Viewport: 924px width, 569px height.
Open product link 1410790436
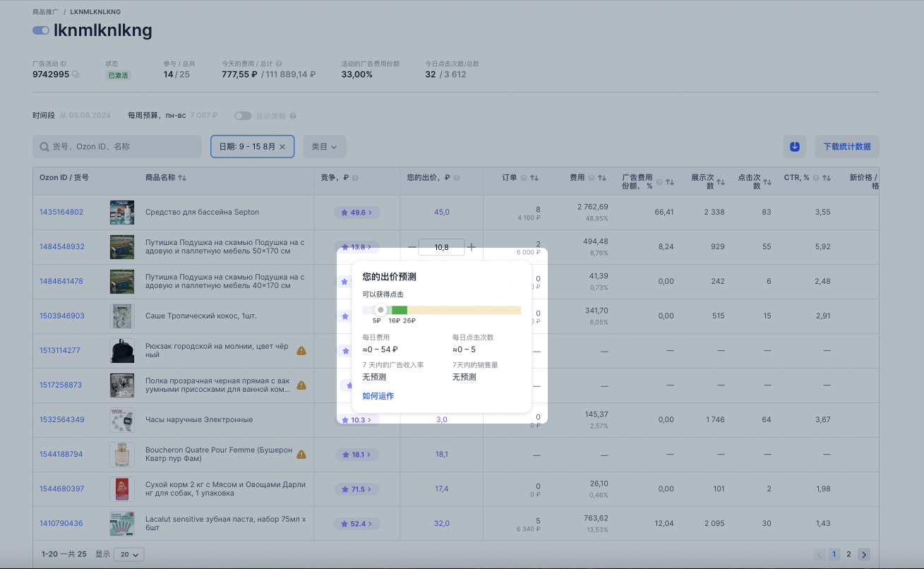coord(61,523)
